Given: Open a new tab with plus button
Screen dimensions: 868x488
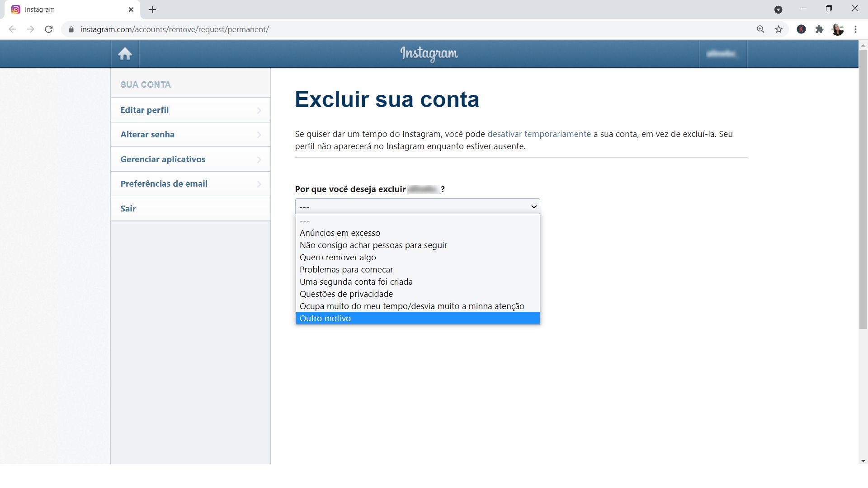Looking at the screenshot, I should 152,9.
